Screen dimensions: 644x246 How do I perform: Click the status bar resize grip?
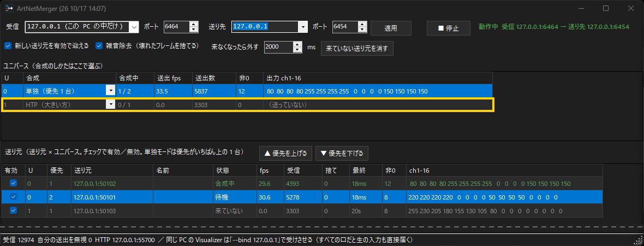[639, 242]
